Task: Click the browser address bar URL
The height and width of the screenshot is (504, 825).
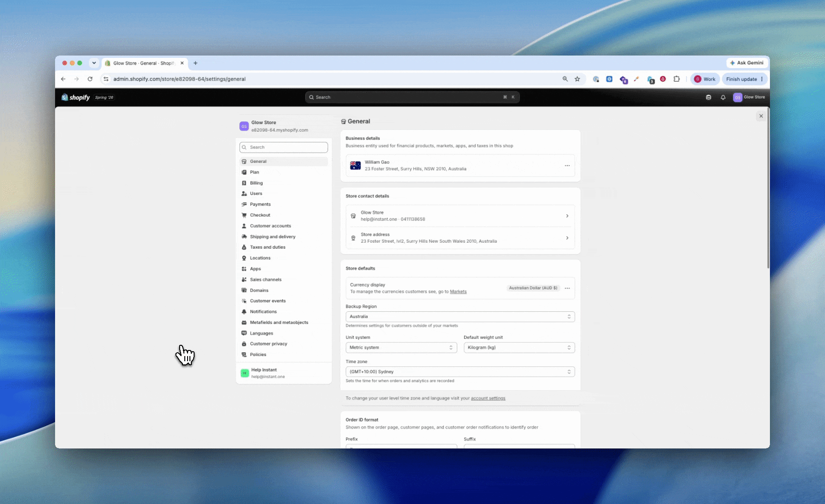Action: tap(179, 79)
